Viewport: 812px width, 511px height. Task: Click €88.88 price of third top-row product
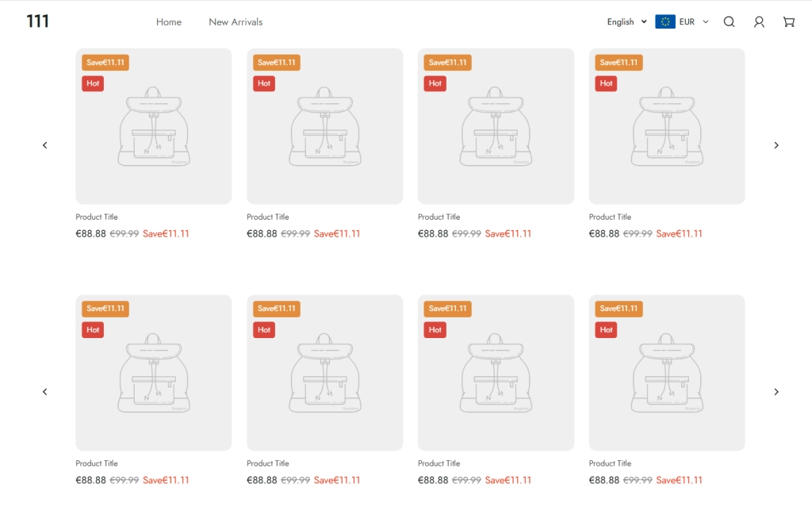point(433,234)
